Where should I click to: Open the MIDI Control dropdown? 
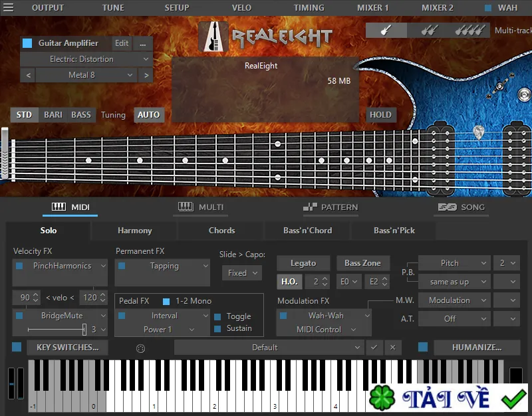325,330
